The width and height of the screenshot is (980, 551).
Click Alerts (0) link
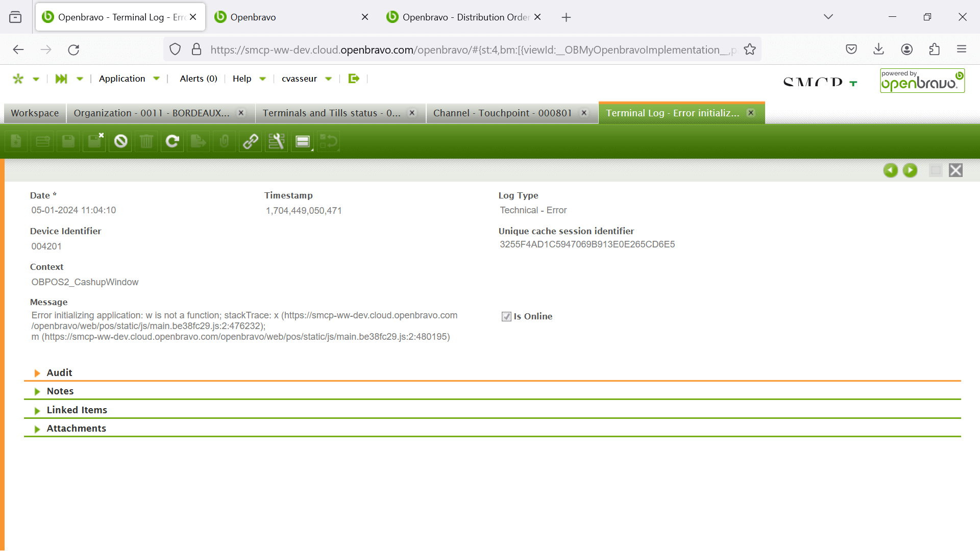[x=198, y=79]
